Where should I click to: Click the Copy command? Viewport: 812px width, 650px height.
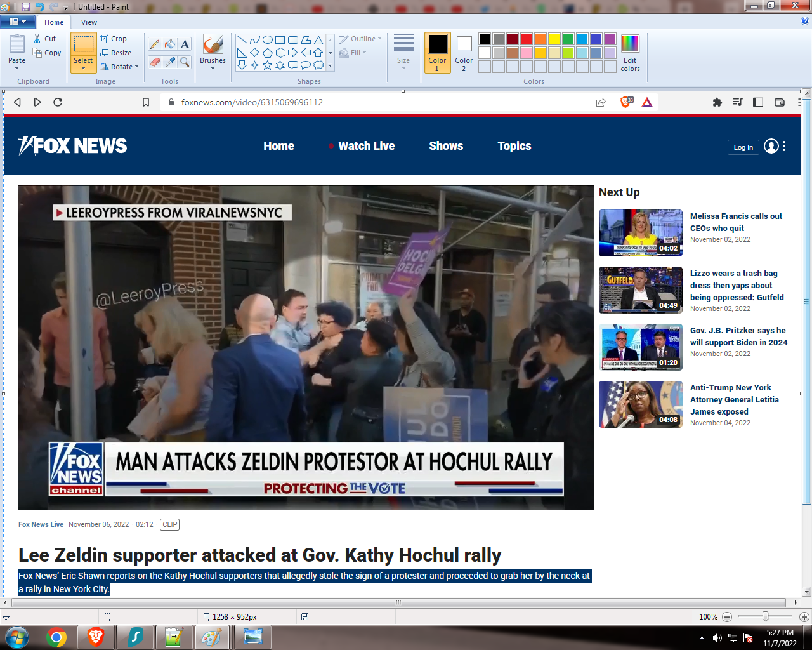click(x=47, y=53)
